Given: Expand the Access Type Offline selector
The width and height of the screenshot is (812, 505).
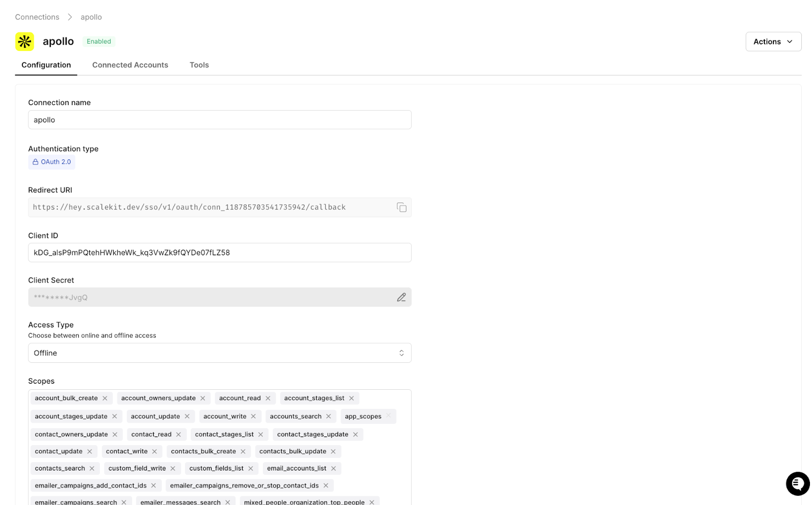Looking at the screenshot, I should click(x=220, y=353).
